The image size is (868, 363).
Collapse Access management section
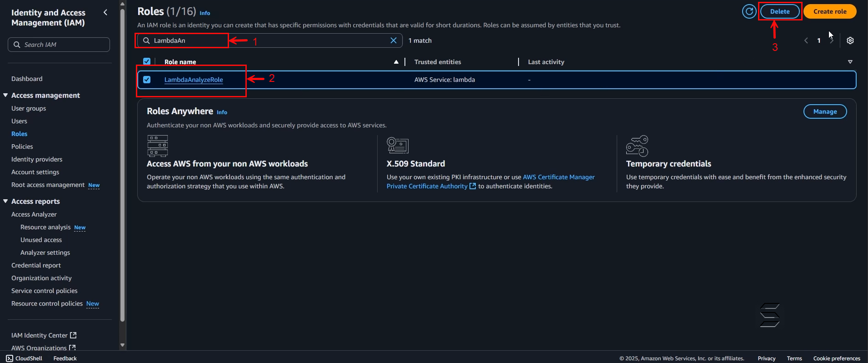click(x=5, y=95)
